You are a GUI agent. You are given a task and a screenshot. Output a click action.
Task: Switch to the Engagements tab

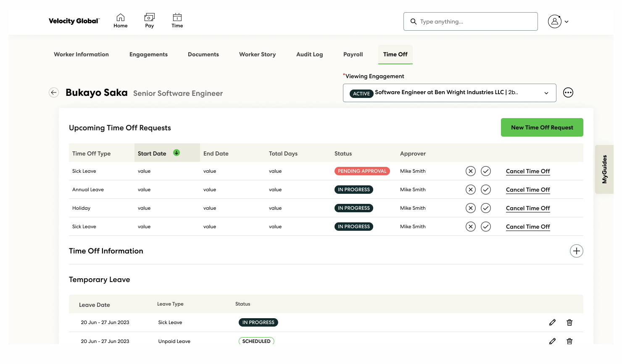(148, 54)
